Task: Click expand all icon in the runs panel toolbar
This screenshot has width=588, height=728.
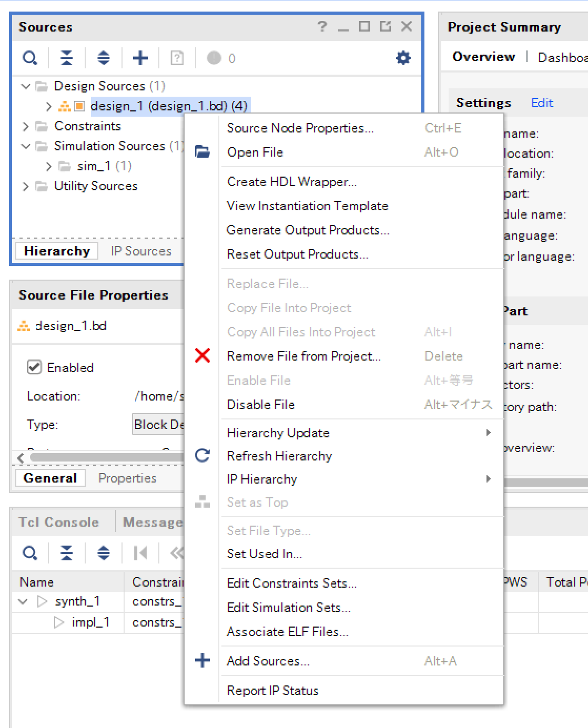Action: click(104, 553)
